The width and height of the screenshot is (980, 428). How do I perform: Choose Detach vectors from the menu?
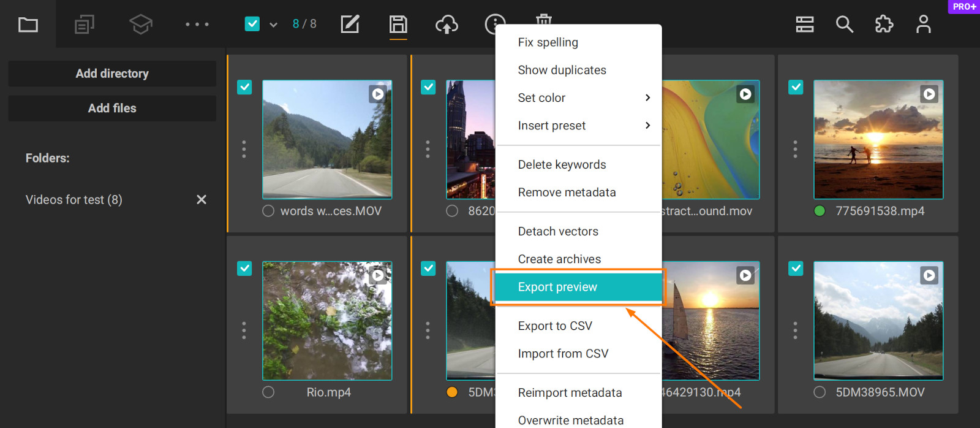pyautogui.click(x=578, y=231)
